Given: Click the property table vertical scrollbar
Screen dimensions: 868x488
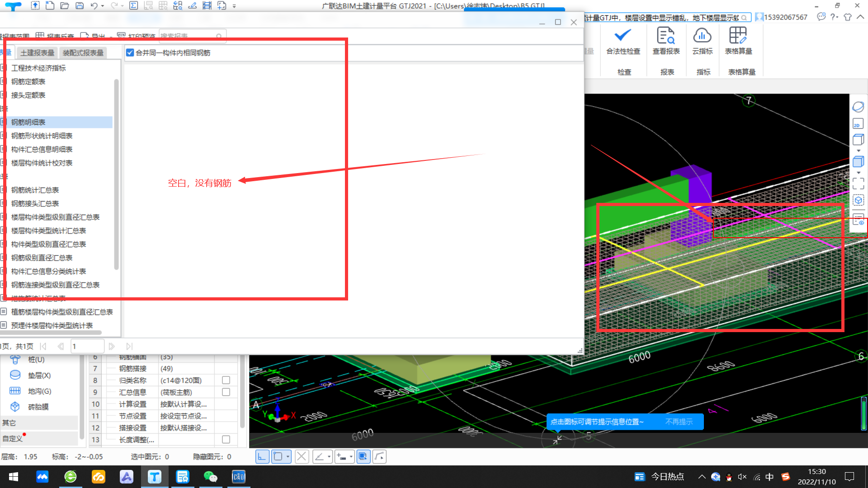Looking at the screenshot, I should [x=242, y=391].
